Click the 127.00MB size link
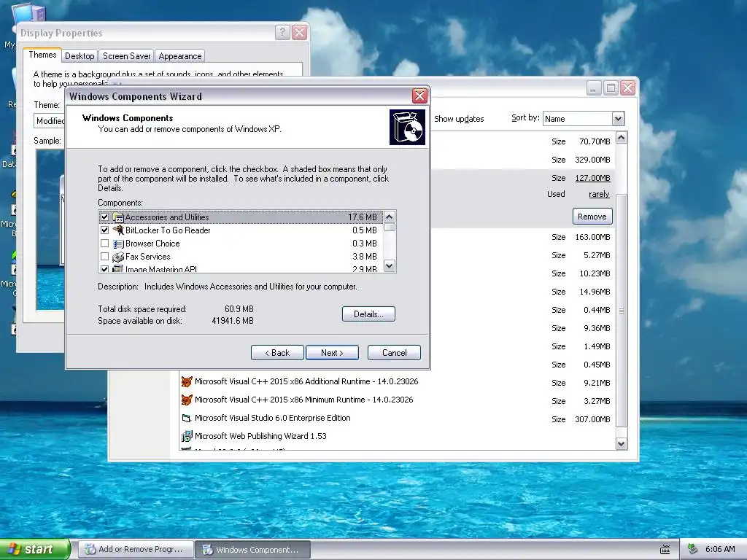This screenshot has height=560, width=747. tap(592, 178)
